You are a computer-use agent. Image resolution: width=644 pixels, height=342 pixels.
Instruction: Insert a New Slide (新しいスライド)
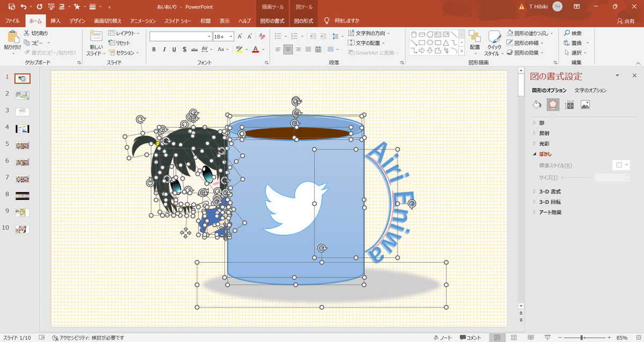[x=96, y=43]
